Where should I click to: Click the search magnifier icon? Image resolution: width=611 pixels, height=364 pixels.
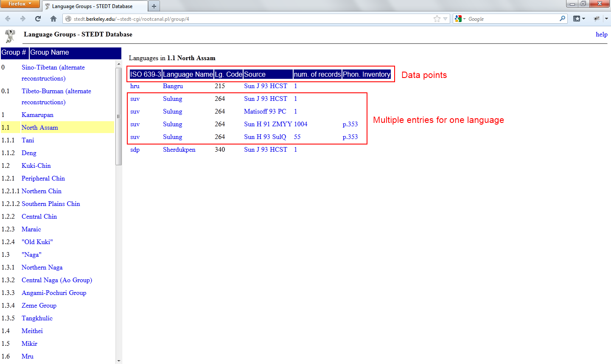[x=562, y=19]
